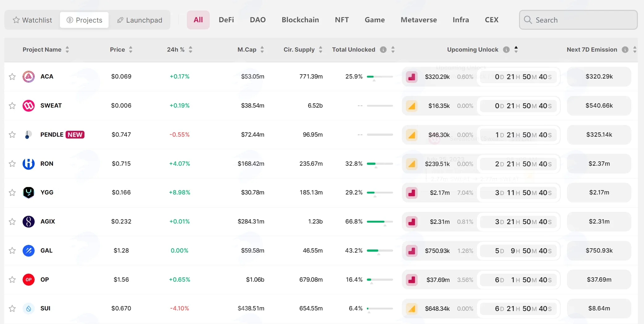Click the ACA project logo icon
644x324 pixels.
[28, 76]
